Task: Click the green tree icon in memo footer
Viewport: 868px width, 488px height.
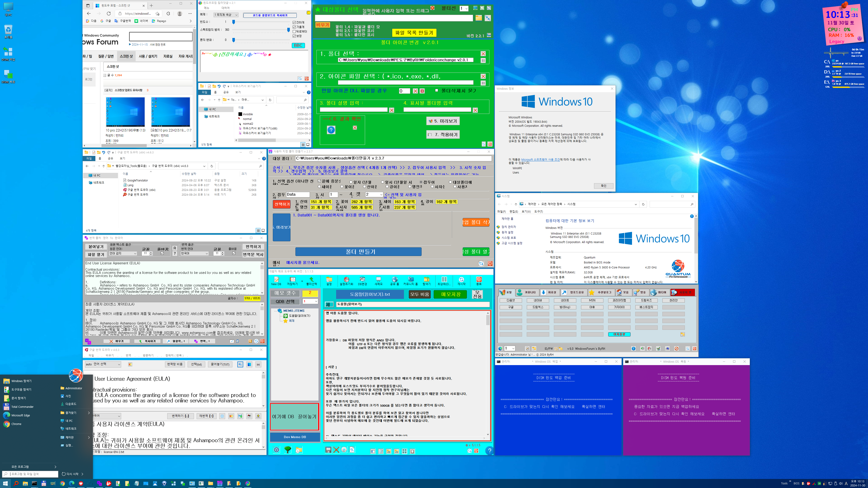Action: click(288, 450)
